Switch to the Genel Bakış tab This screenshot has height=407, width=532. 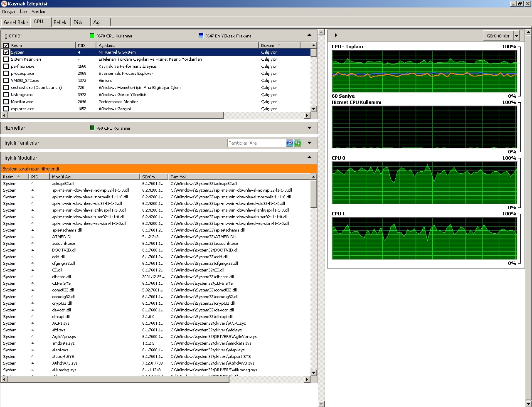point(16,22)
